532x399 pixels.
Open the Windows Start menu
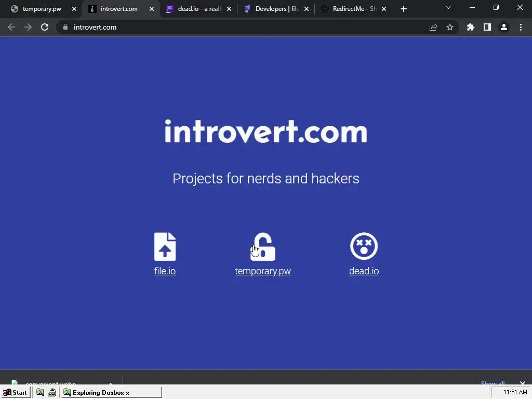click(x=15, y=393)
